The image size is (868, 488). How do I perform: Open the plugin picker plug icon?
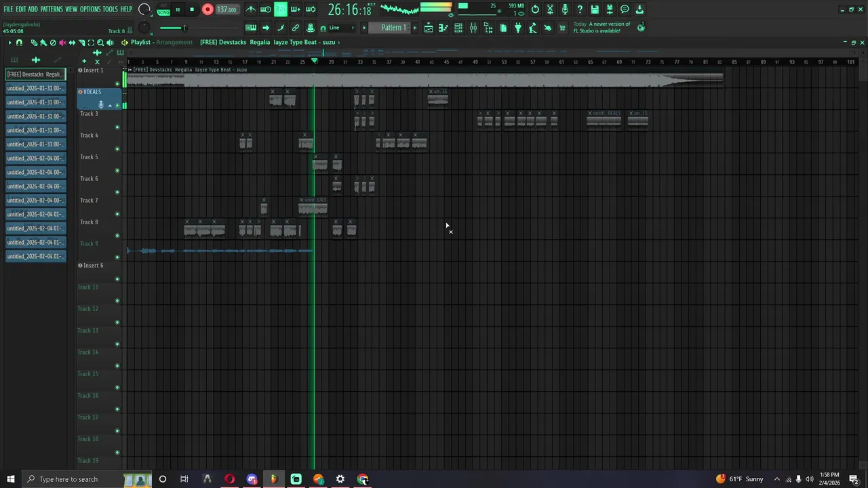pyautogui.click(x=518, y=28)
